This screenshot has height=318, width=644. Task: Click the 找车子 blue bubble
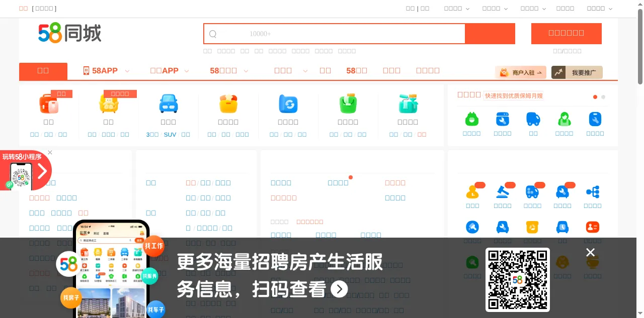pyautogui.click(x=156, y=309)
